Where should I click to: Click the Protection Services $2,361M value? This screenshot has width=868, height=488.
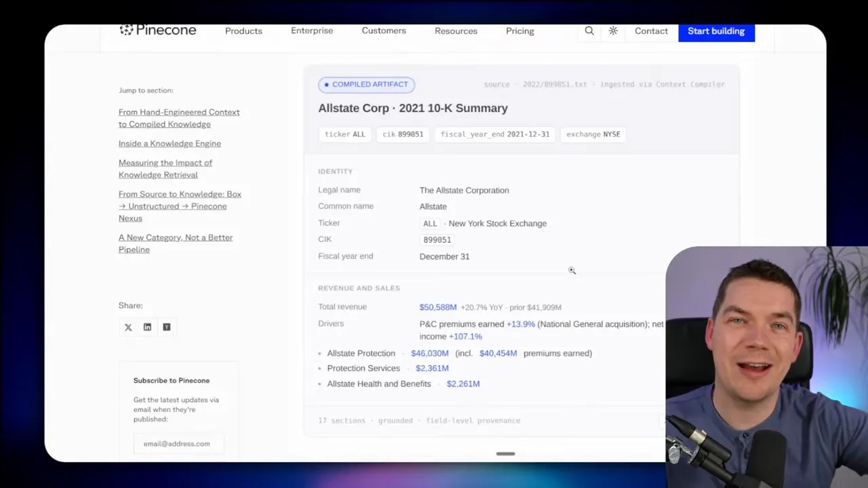click(432, 368)
